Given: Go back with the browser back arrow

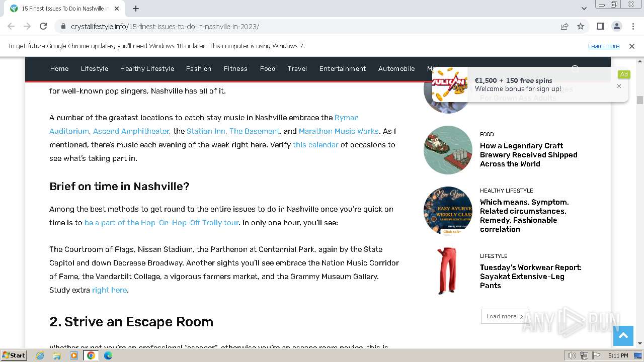Looking at the screenshot, I should pos(11,26).
